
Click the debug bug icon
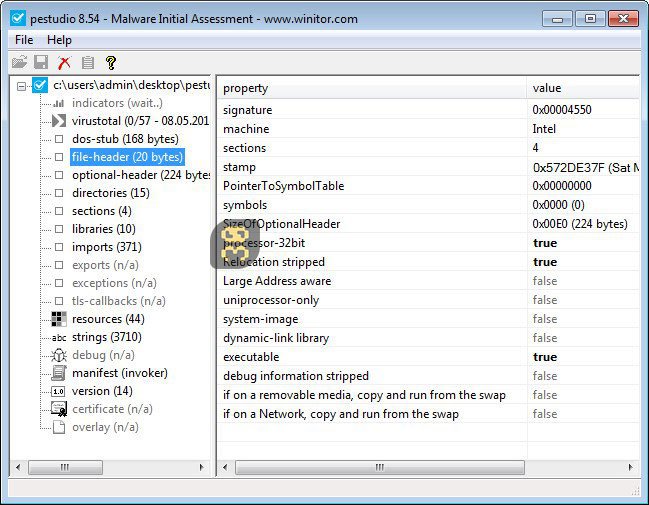pyautogui.click(x=59, y=355)
